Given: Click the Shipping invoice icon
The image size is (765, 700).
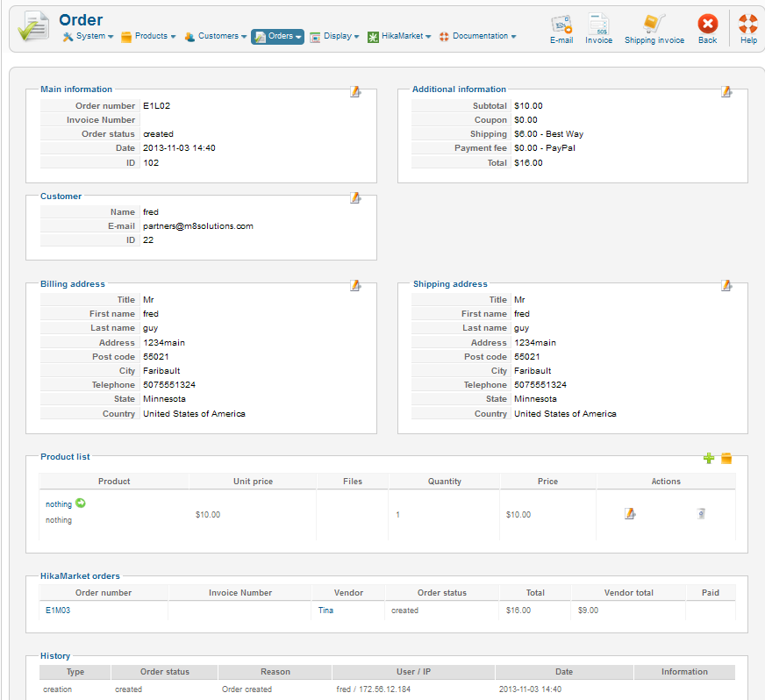Looking at the screenshot, I should (654, 29).
